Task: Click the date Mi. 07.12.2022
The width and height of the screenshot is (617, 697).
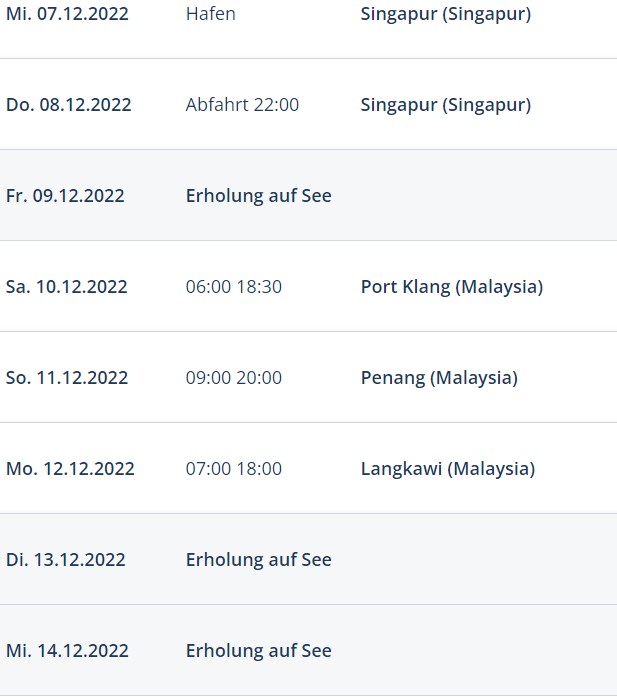Action: [x=67, y=14]
